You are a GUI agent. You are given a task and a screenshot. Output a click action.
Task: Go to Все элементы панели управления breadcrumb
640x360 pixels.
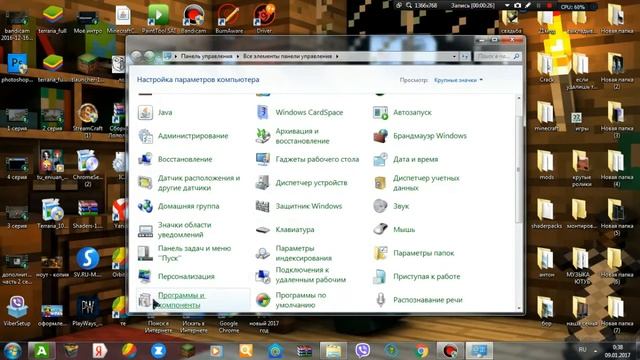pos(287,56)
